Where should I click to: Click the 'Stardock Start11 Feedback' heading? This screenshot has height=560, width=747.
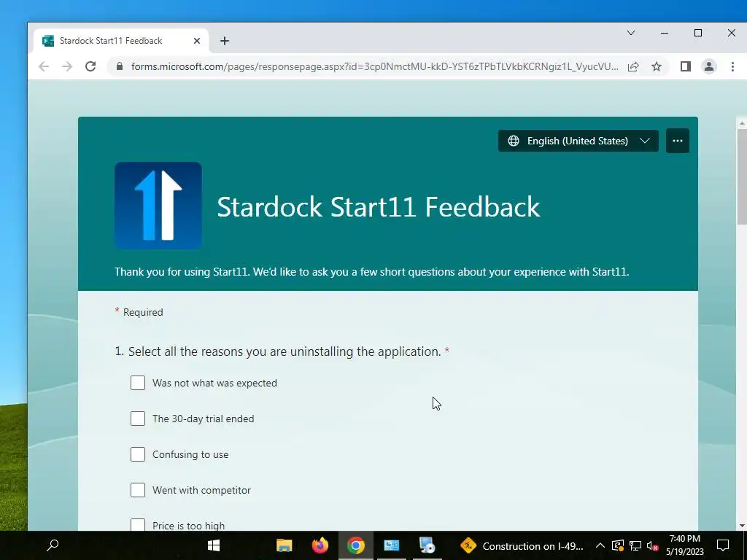pos(379,206)
